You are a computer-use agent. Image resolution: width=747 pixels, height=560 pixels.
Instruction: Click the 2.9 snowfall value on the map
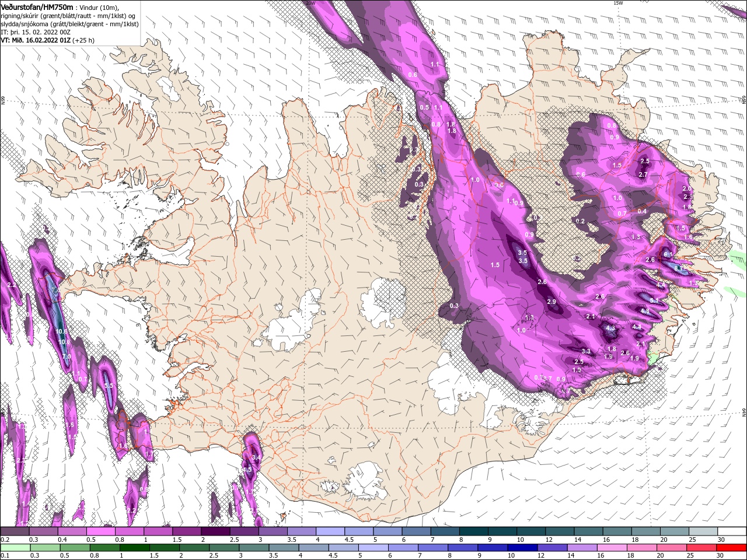click(551, 302)
